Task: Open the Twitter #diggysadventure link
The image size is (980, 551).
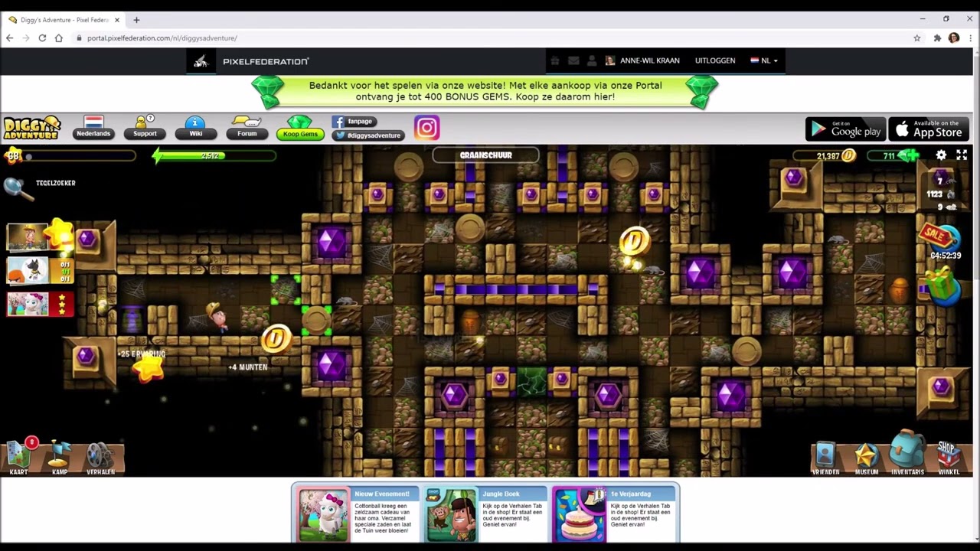Action: click(368, 135)
